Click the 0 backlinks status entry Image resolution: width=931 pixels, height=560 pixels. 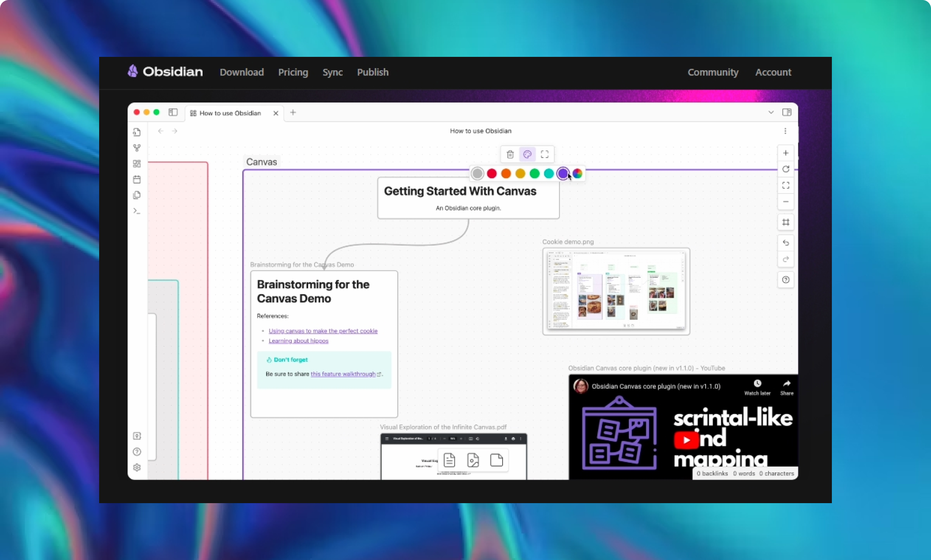[x=712, y=473]
